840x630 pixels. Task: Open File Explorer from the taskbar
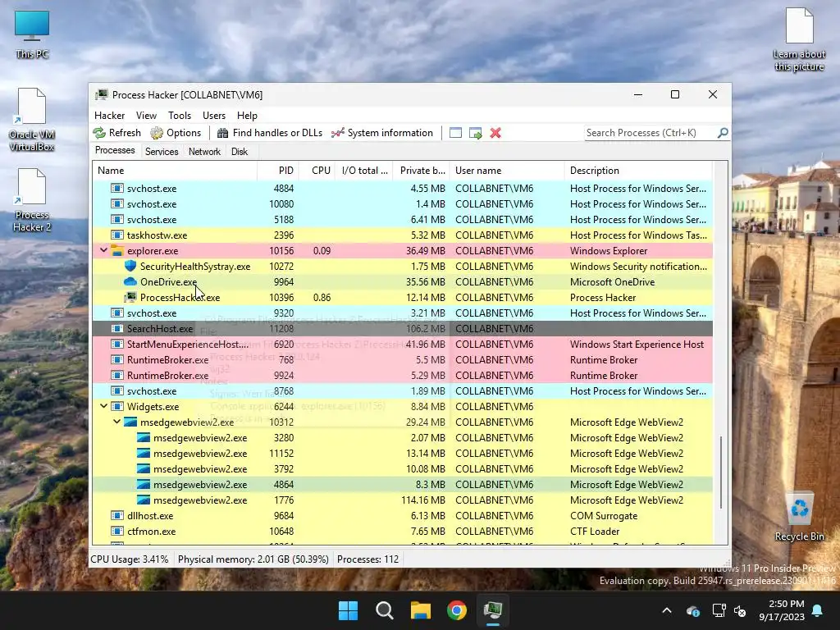point(421,610)
